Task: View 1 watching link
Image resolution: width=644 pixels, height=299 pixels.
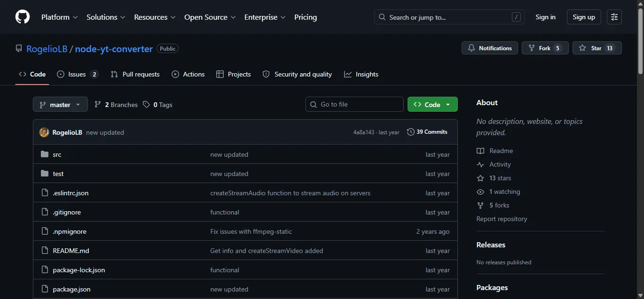Action: coord(498,192)
